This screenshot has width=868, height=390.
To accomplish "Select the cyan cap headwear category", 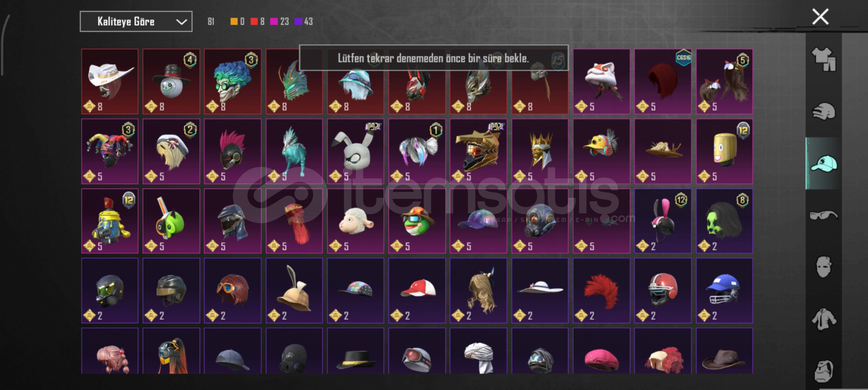I will click(x=824, y=163).
